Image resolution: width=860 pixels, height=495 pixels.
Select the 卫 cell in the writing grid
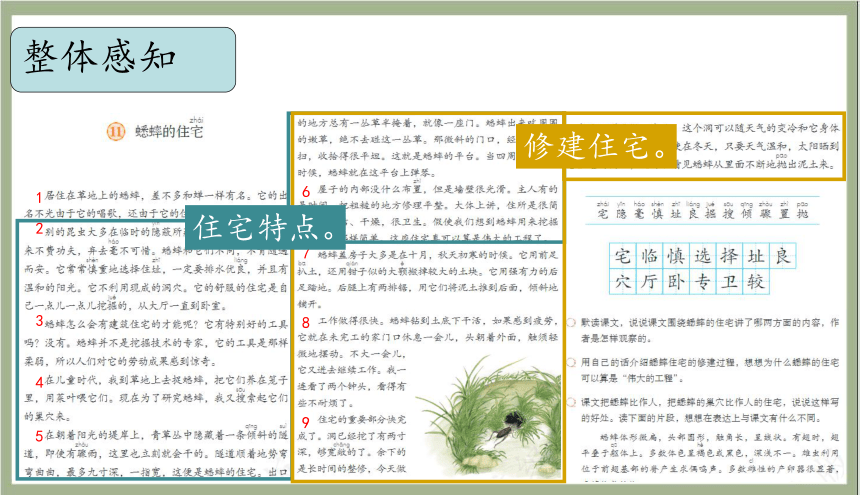pyautogui.click(x=729, y=282)
